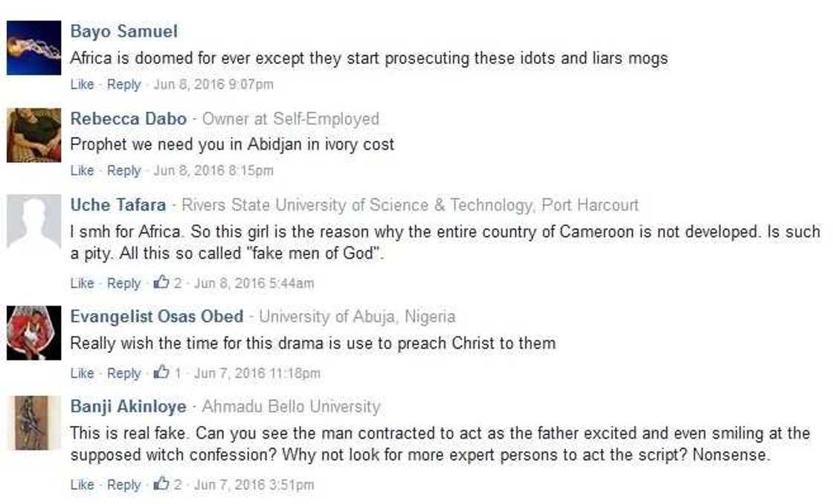The image size is (833, 504).
Task: Open Rebecca Dabo's profile picture
Action: [31, 134]
